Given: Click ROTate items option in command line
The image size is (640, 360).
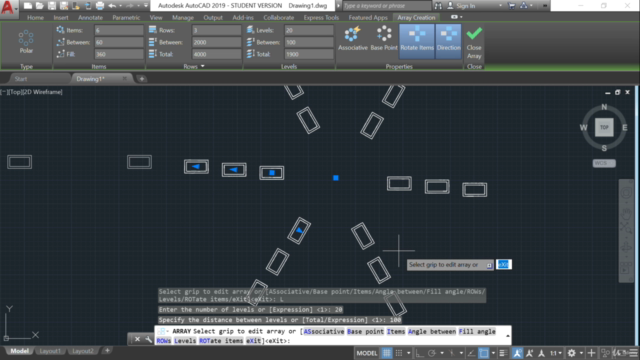Looking at the screenshot, I should pos(221,341).
